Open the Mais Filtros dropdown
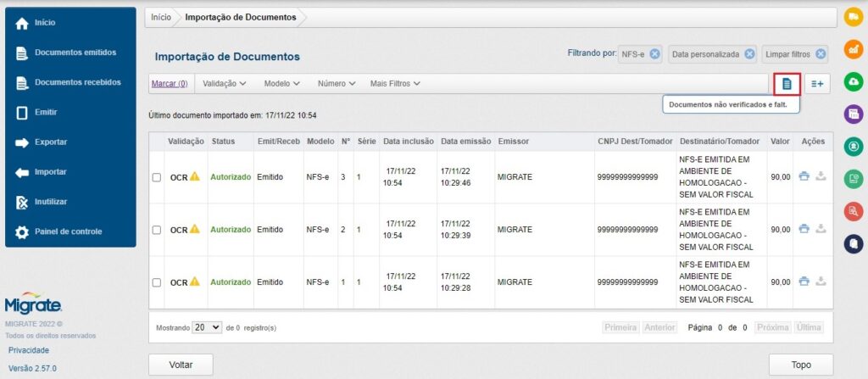868x379 pixels. pyautogui.click(x=394, y=84)
